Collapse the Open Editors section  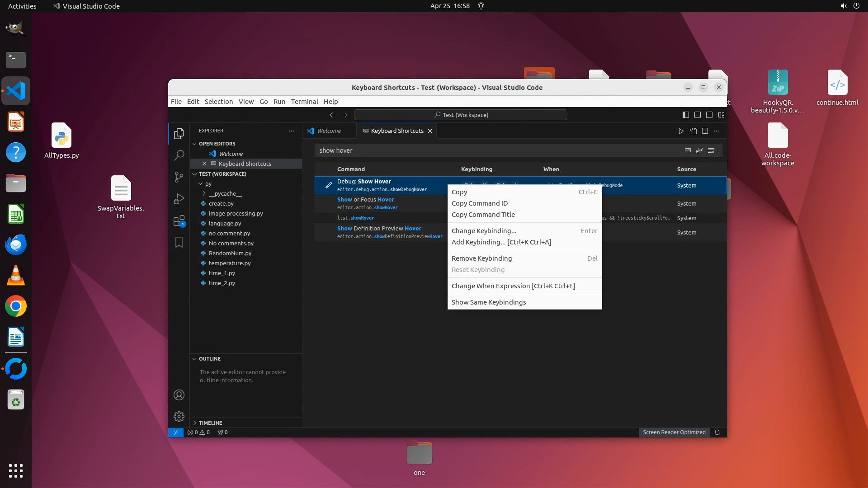click(x=217, y=144)
